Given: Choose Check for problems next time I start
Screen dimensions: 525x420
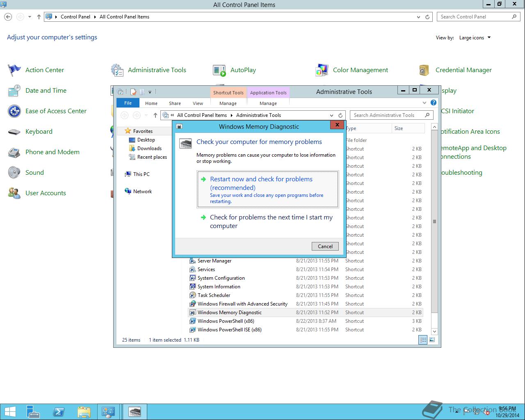Looking at the screenshot, I should point(268,221).
